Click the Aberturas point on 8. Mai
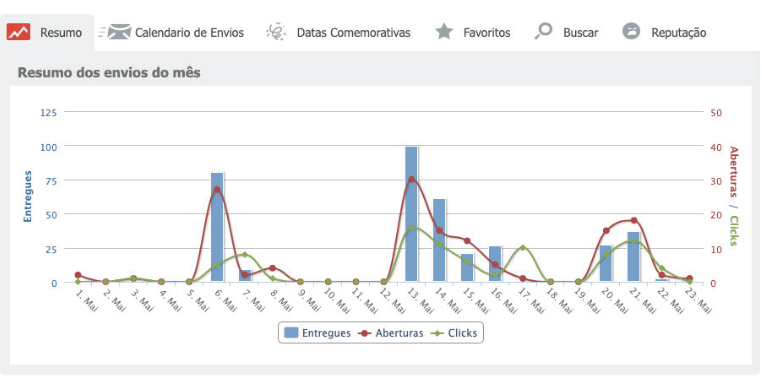 coord(273,268)
